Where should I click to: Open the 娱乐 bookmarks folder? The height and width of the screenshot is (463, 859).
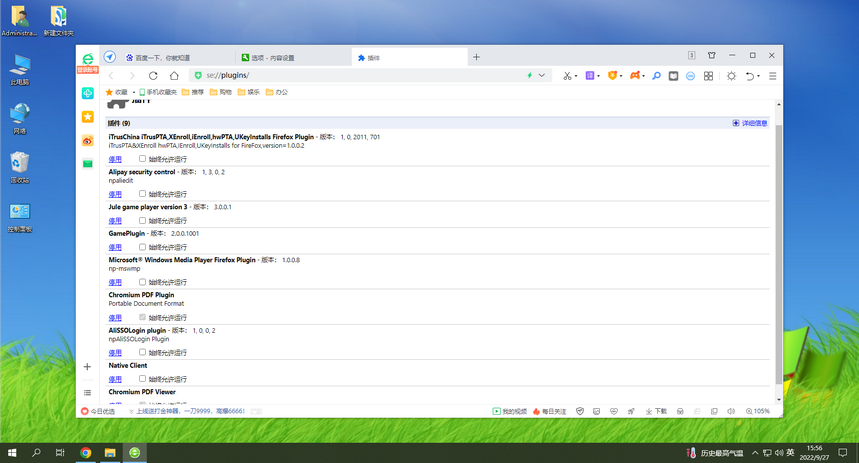[249, 92]
